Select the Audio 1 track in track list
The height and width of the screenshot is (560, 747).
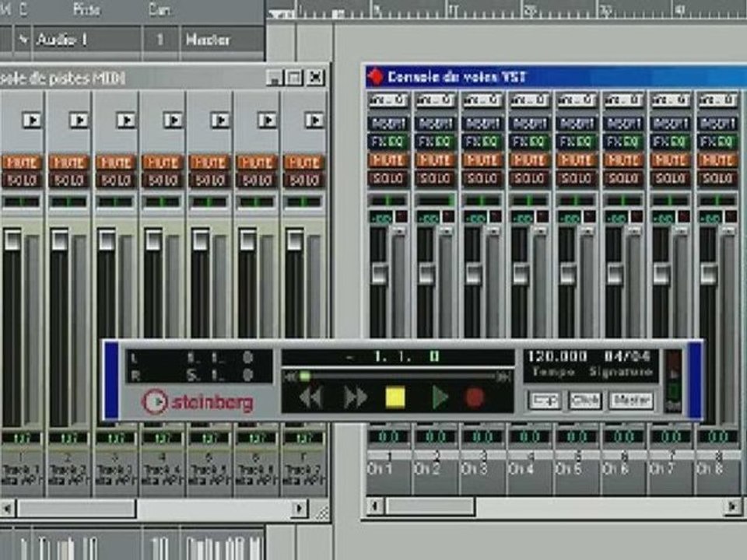[62, 40]
